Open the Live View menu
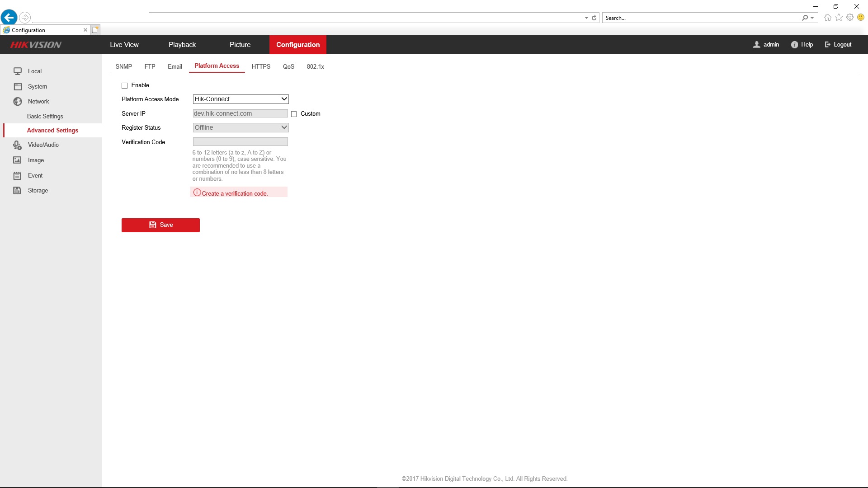The image size is (868, 488). point(124,45)
